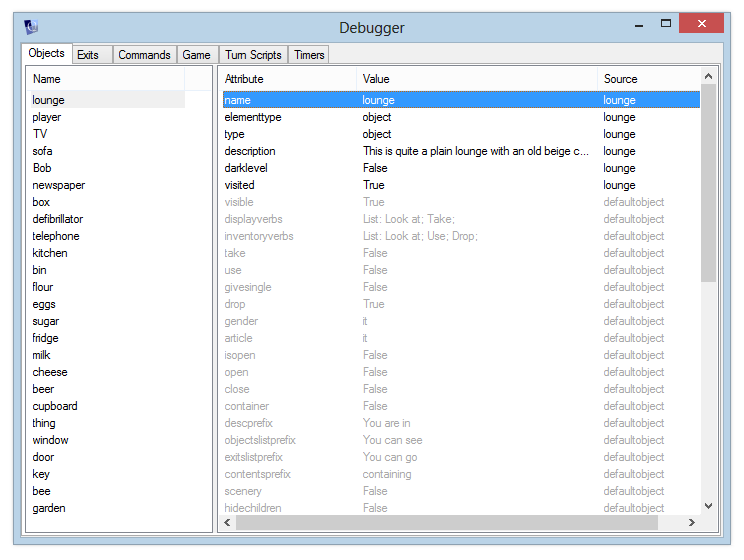This screenshot has width=744, height=560.
Task: Click the horizontal scrollbar thumb
Action: (x=447, y=523)
